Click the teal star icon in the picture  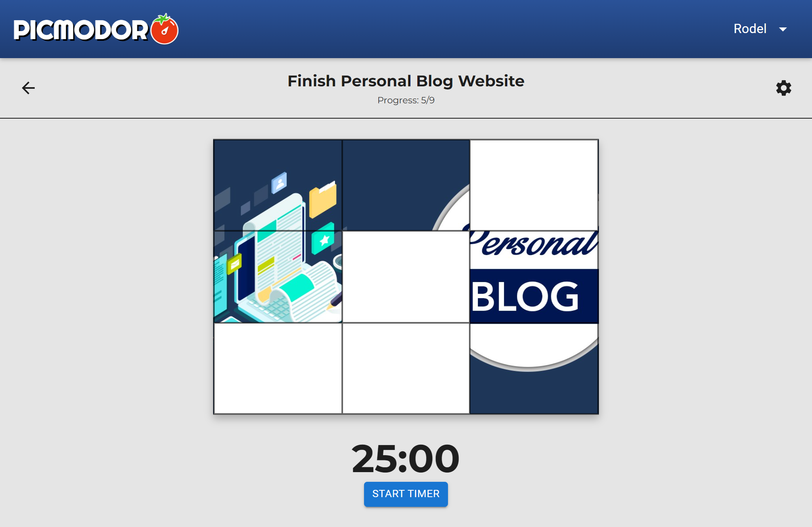[323, 239]
